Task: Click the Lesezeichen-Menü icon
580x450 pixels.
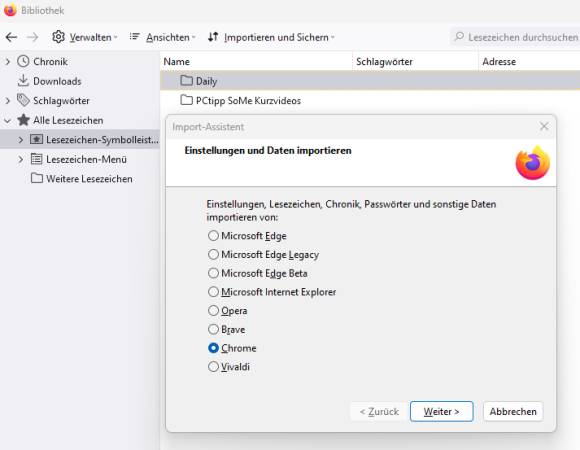Action: coord(36,159)
